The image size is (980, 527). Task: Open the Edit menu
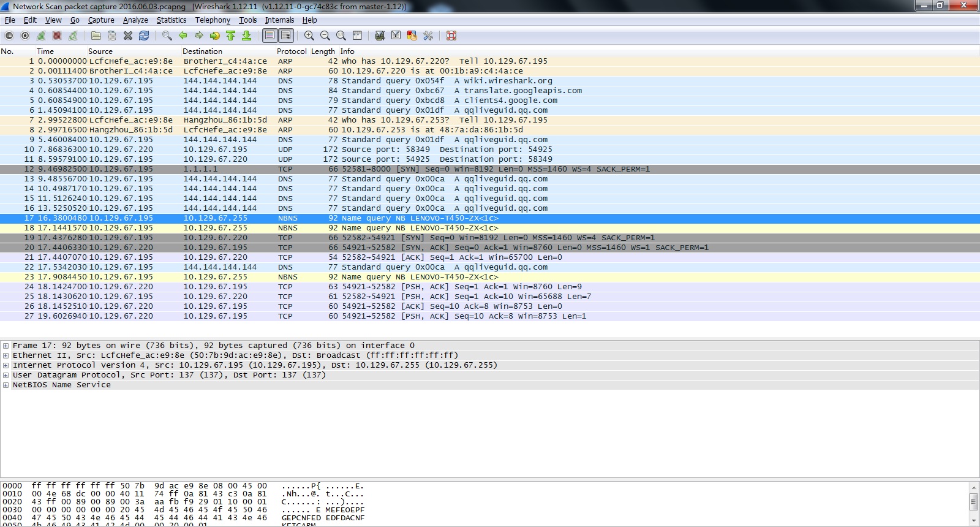(x=30, y=20)
